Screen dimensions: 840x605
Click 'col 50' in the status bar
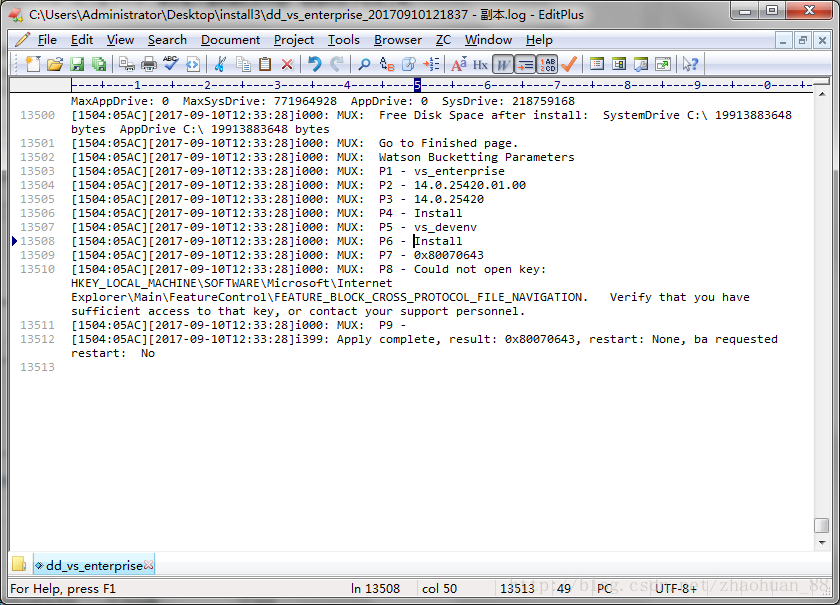439,589
